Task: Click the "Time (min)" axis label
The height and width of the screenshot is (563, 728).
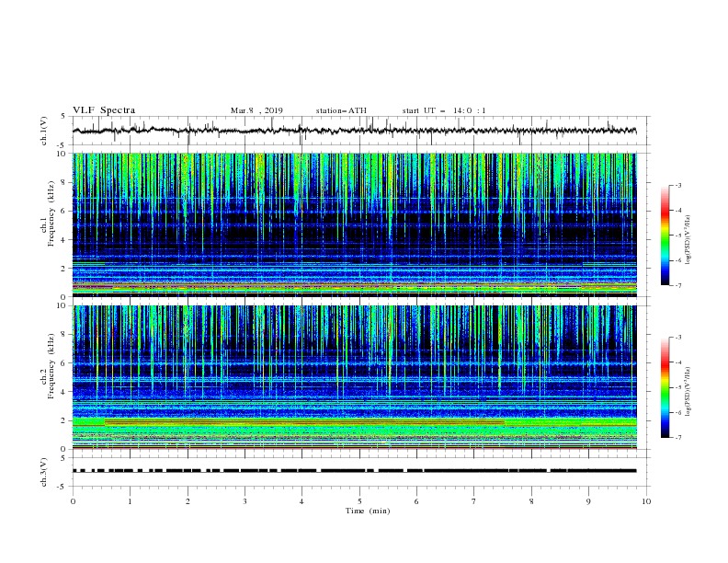Action: click(x=368, y=511)
